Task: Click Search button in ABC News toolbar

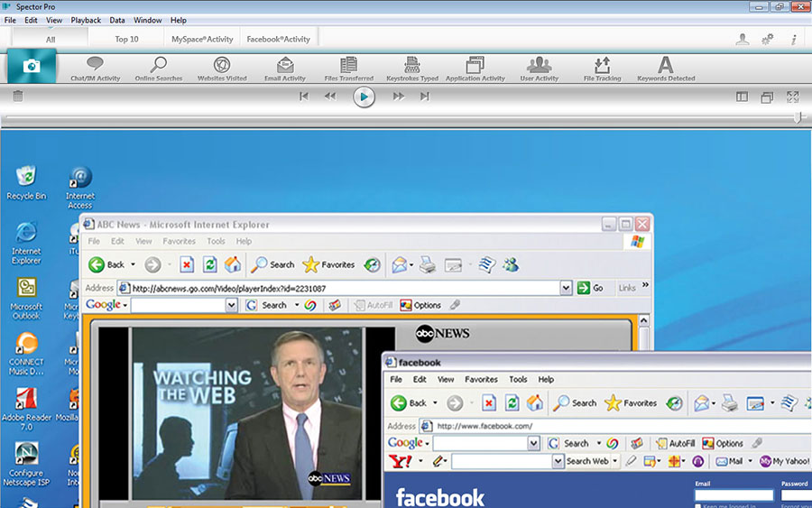Action: coord(272,264)
